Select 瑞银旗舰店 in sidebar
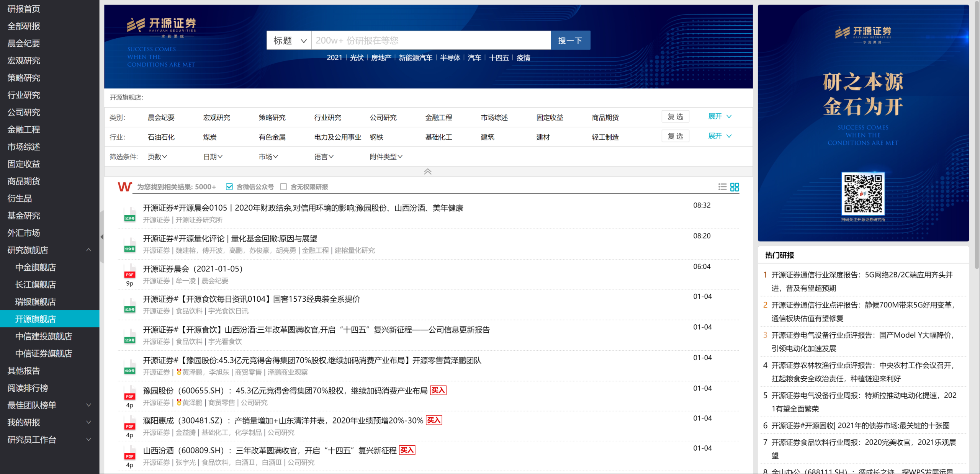The image size is (980, 474). (36, 302)
